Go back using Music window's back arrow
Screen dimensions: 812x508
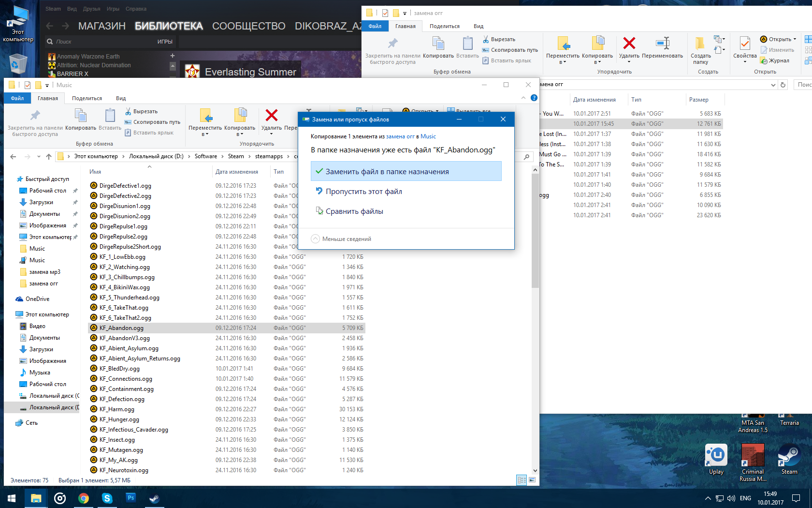click(x=13, y=156)
